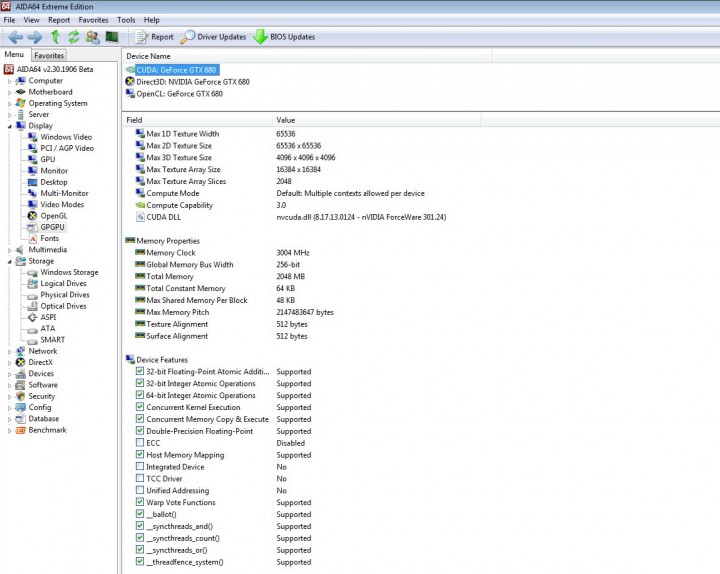Screen dimensions: 720x574
Task: Switch to the Favorites tab
Action: [49, 55]
